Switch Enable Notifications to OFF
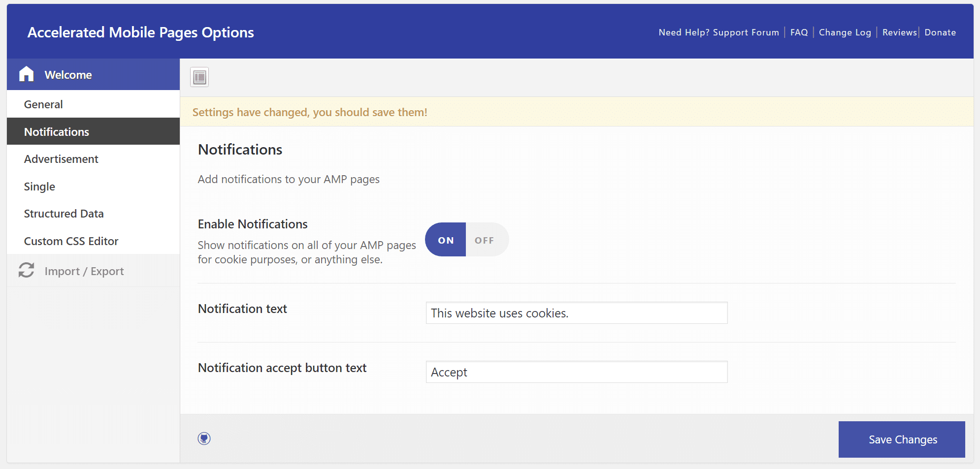Viewport: 980px width, 469px height. pyautogui.click(x=487, y=240)
